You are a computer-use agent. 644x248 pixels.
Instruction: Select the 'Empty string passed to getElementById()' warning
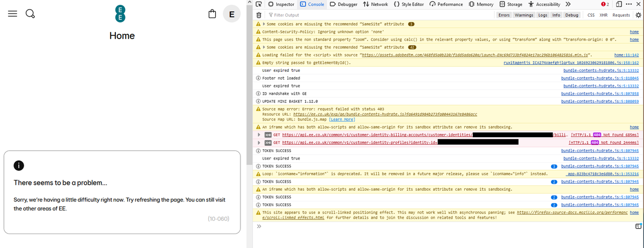[x=307, y=63]
